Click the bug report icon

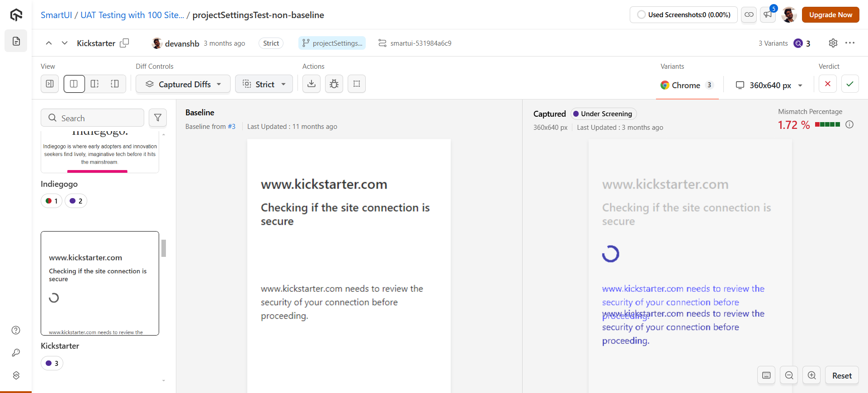pyautogui.click(x=334, y=84)
